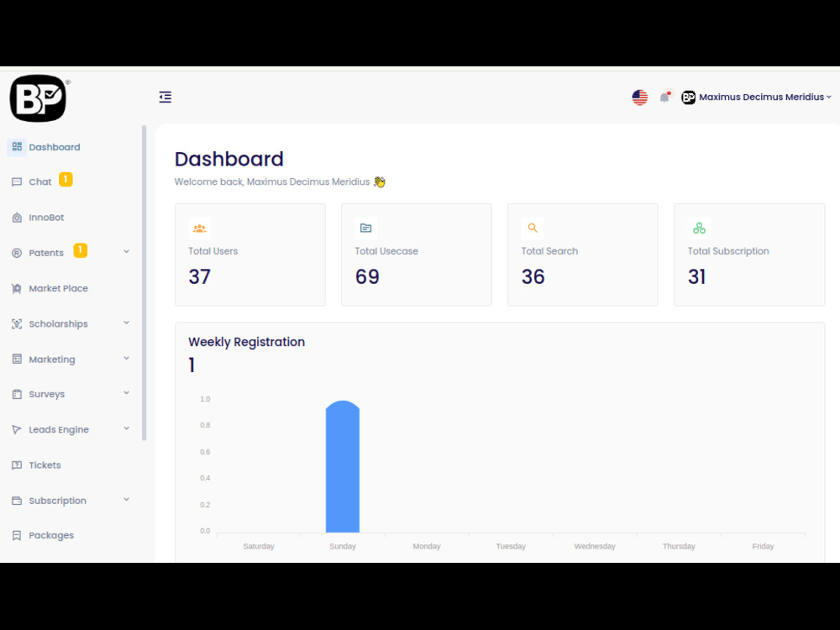Image resolution: width=840 pixels, height=630 pixels.
Task: Open language selector via the US flag
Action: point(639,97)
